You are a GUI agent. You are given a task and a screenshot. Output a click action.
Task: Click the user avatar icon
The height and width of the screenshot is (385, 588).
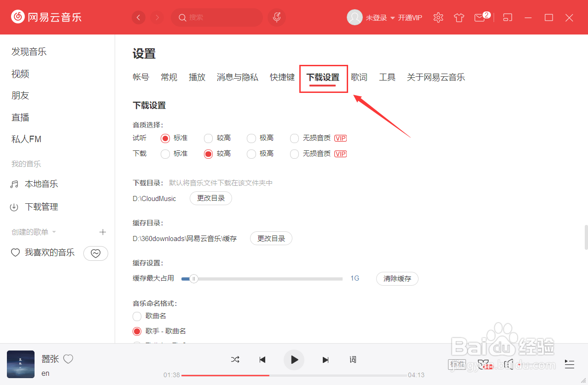[355, 17]
